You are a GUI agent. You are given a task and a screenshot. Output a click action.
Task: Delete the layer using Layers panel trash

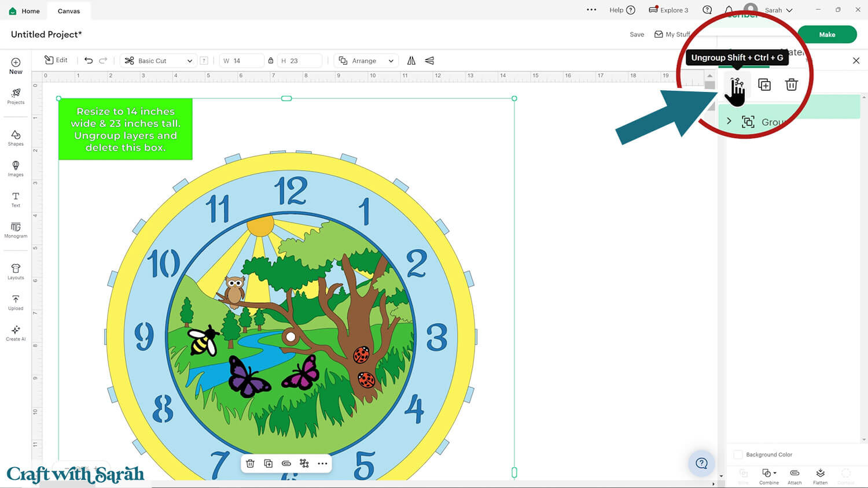(x=791, y=84)
